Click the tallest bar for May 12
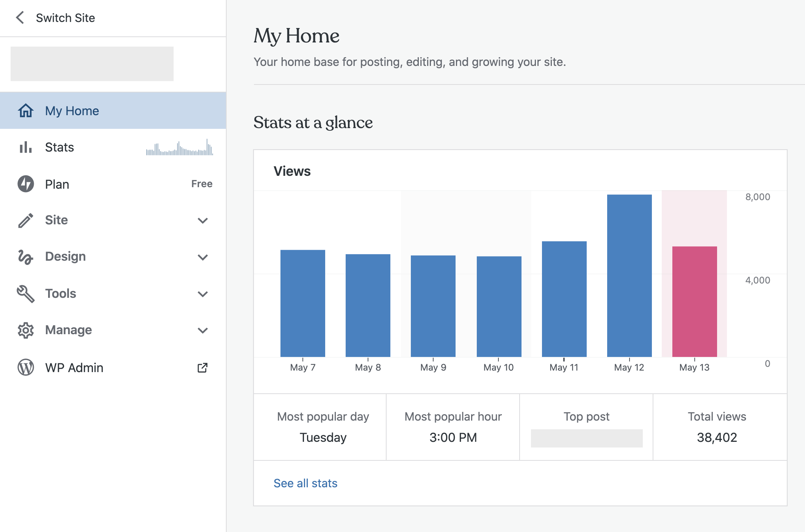The height and width of the screenshot is (532, 805). 629,275
